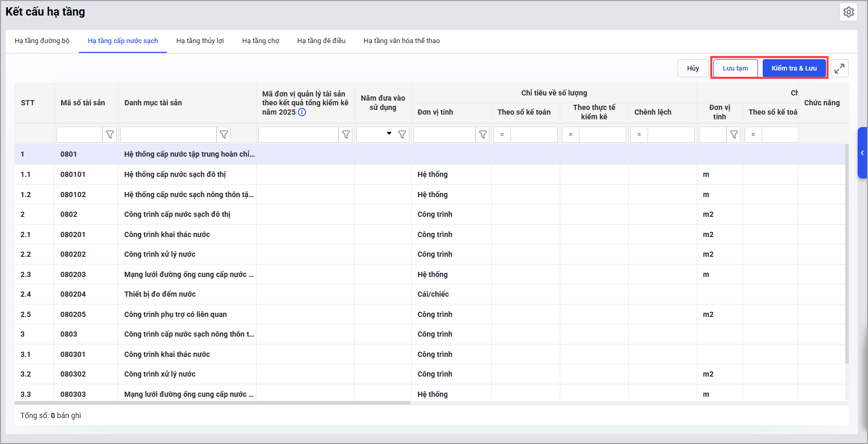This screenshot has width=868, height=444.
Task: Click the Lưu tạm button
Action: (735, 68)
